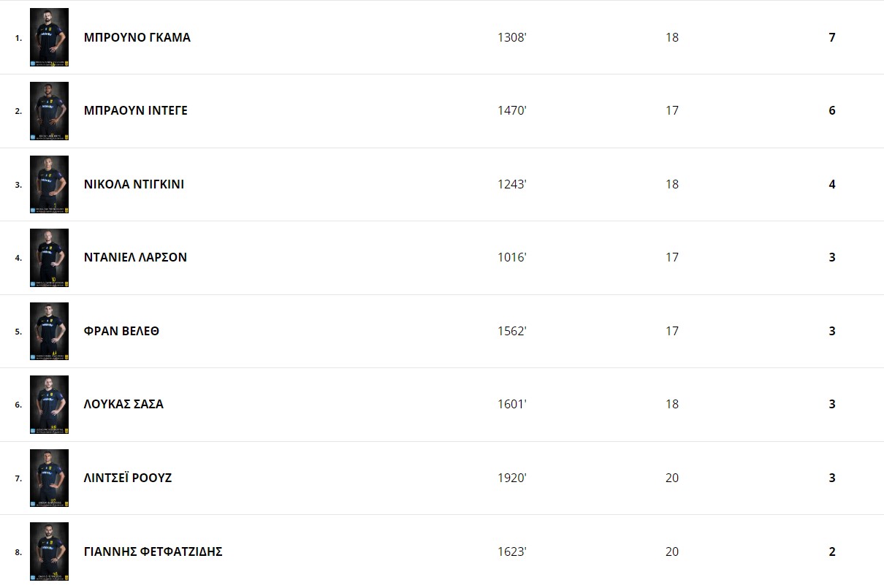Click the 1308' minutes value
Screen dimensions: 884x588
click(512, 37)
